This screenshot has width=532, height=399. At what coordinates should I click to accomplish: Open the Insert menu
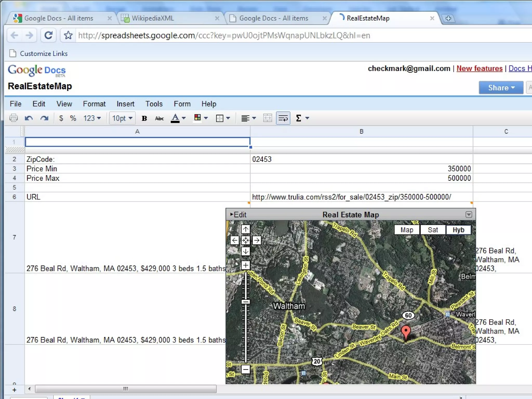pos(125,104)
